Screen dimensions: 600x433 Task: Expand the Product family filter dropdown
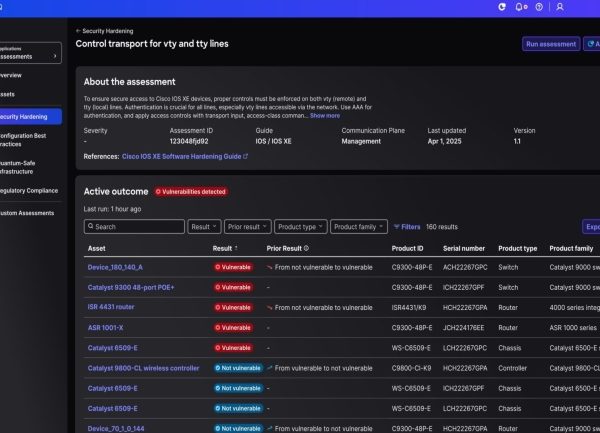click(359, 227)
